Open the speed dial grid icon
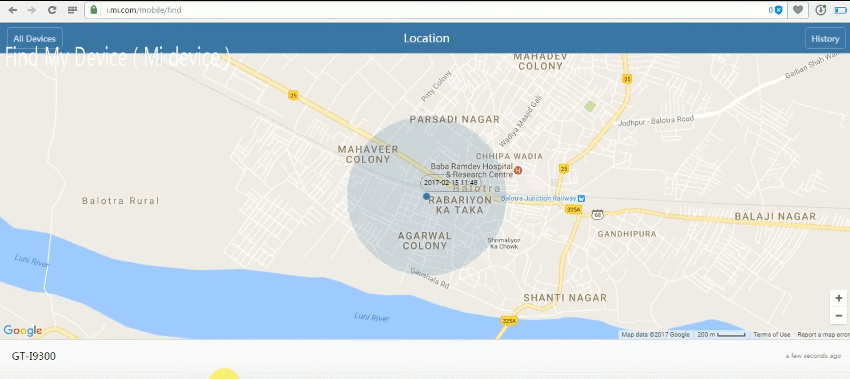Viewport: 850px width, 379px height. tap(72, 10)
